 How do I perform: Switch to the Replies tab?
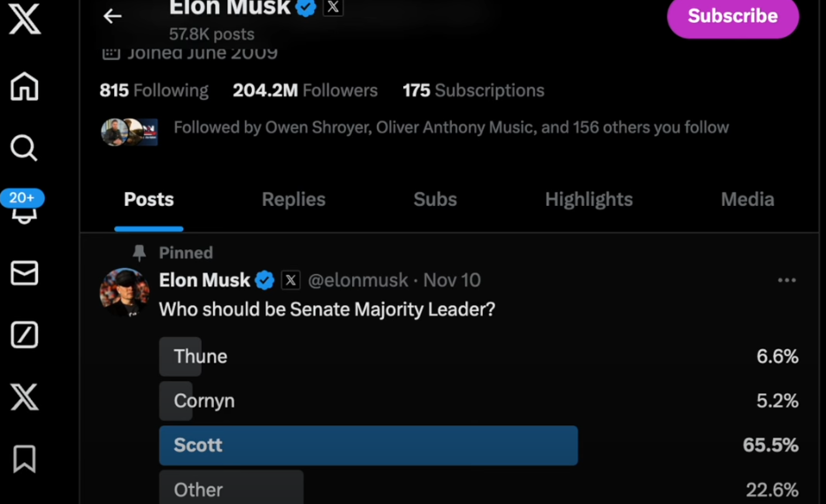(294, 200)
